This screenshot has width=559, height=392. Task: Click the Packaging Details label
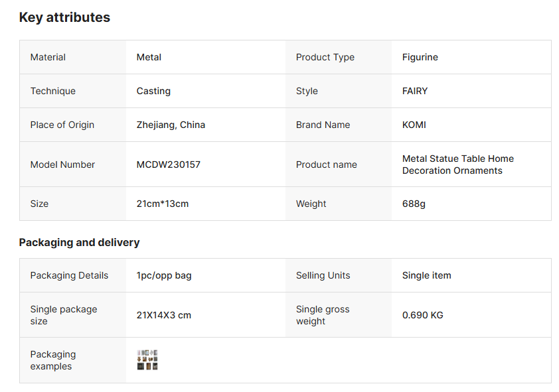69,275
